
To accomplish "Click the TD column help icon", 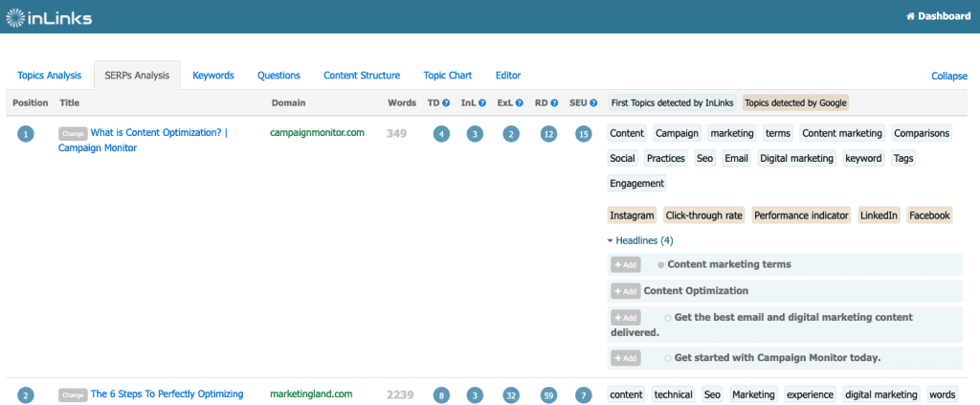I will click(446, 103).
